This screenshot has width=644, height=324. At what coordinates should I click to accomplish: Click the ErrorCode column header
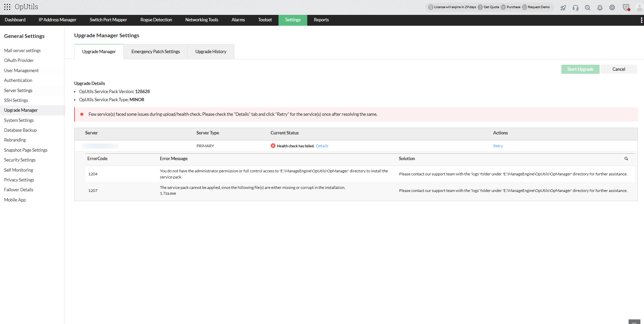(97, 158)
